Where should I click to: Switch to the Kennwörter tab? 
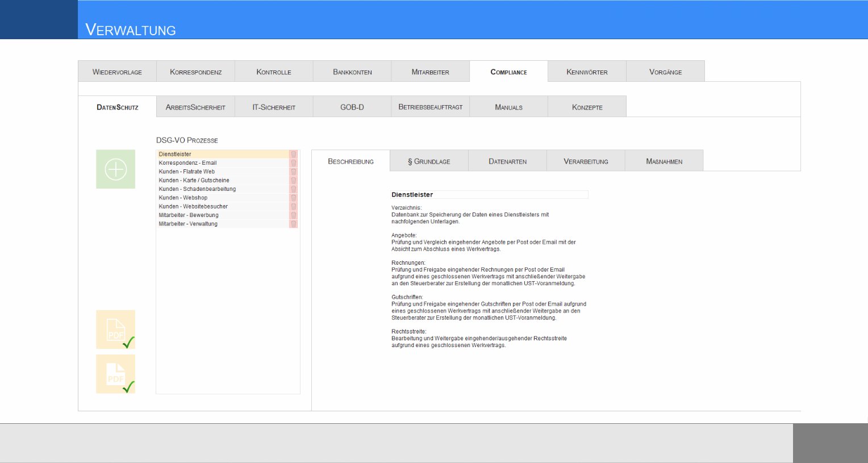point(587,72)
